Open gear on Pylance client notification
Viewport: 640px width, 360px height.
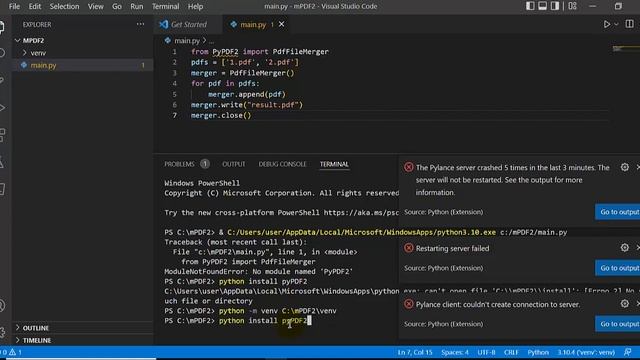(x=624, y=304)
